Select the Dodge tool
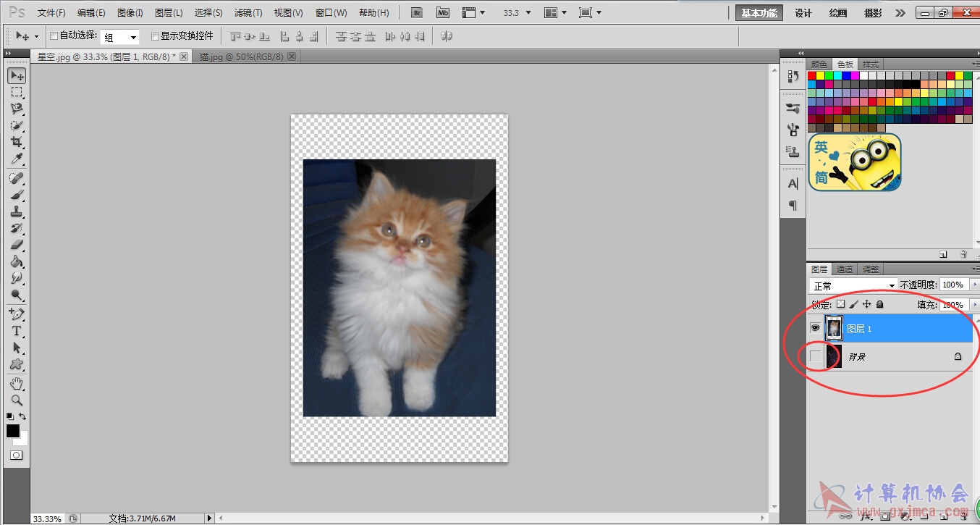Image resolution: width=980 pixels, height=525 pixels. point(17,295)
